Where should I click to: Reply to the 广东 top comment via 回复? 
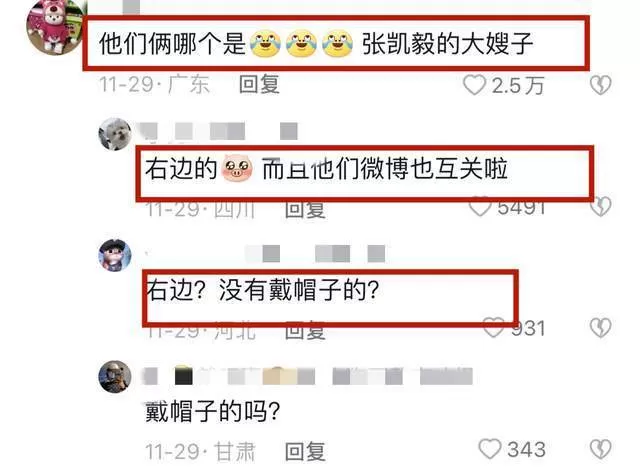tap(259, 85)
